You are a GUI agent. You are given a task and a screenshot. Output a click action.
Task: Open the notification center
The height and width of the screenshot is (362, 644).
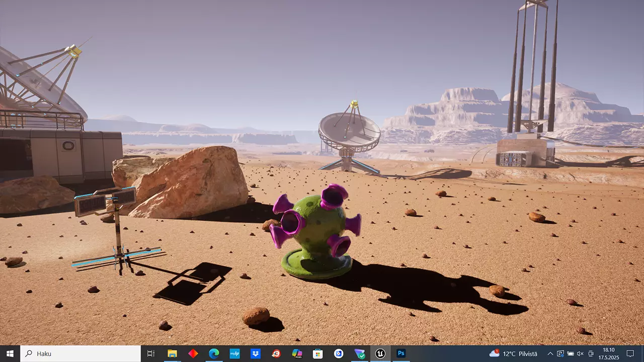[x=630, y=353]
